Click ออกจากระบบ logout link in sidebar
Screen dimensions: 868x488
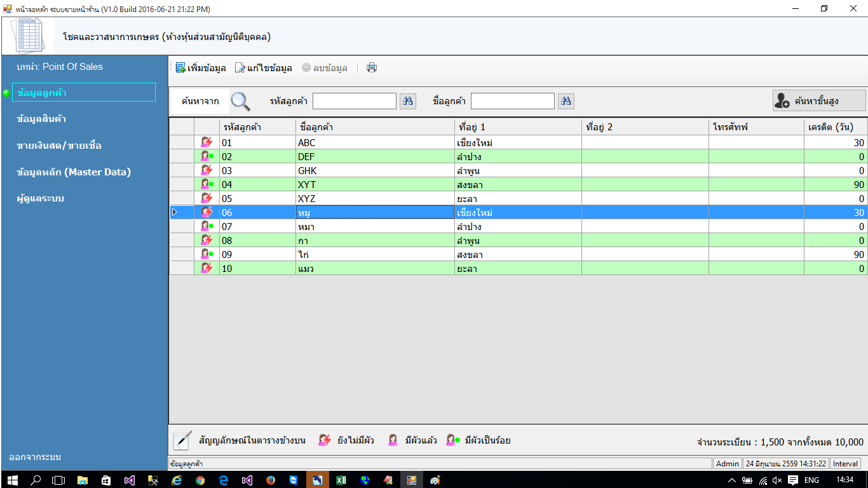[35, 457]
